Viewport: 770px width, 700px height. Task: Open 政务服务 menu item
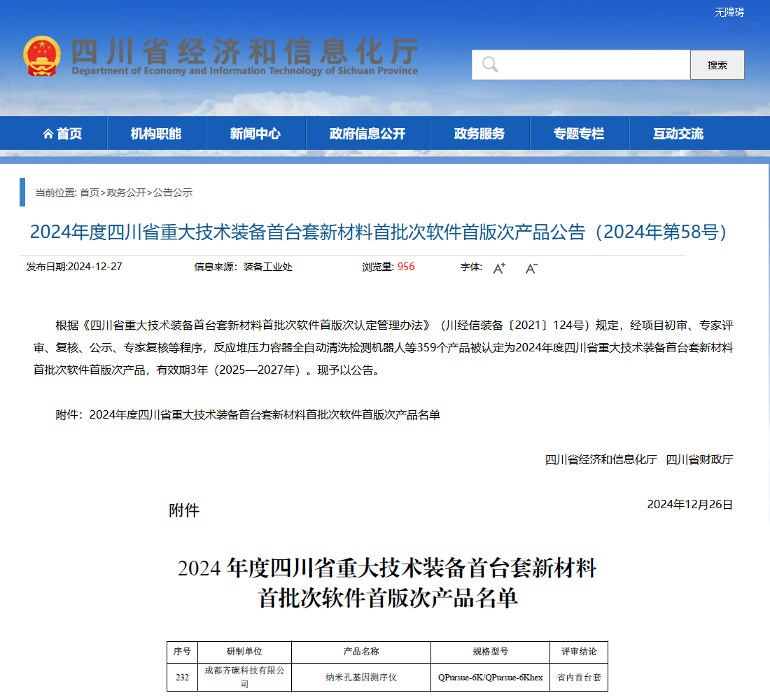tap(479, 134)
